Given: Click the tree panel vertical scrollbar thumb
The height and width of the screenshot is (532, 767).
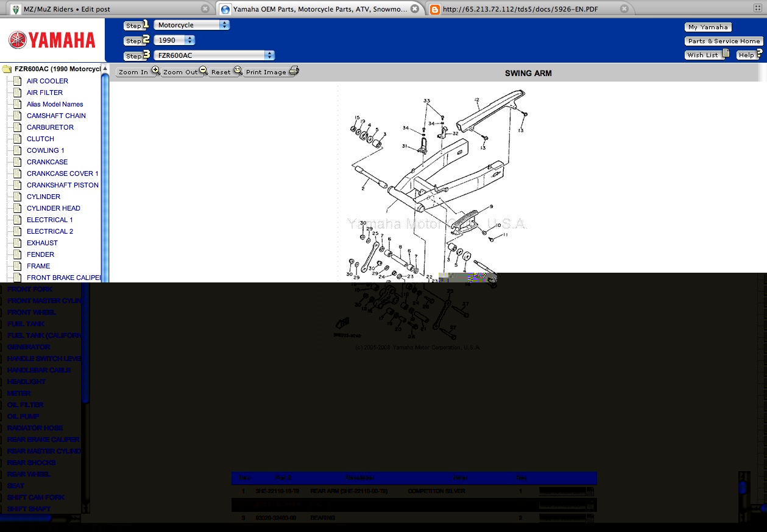Looking at the screenshot, I should pyautogui.click(x=105, y=177).
